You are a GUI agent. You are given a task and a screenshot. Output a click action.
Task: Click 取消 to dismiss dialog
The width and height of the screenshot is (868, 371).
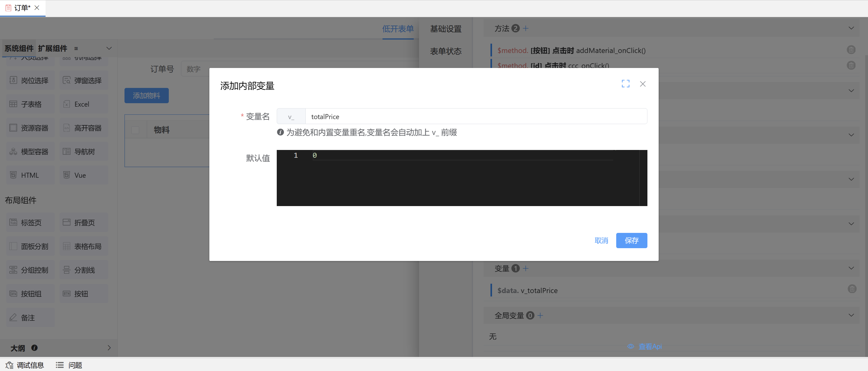pyautogui.click(x=601, y=240)
